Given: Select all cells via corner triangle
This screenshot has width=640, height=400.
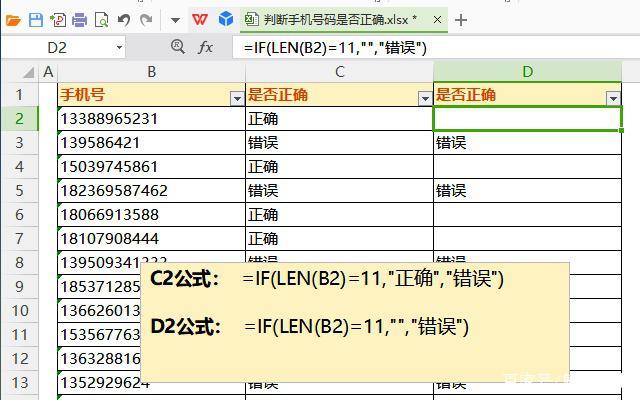Looking at the screenshot, I should pyautogui.click(x=28, y=72).
